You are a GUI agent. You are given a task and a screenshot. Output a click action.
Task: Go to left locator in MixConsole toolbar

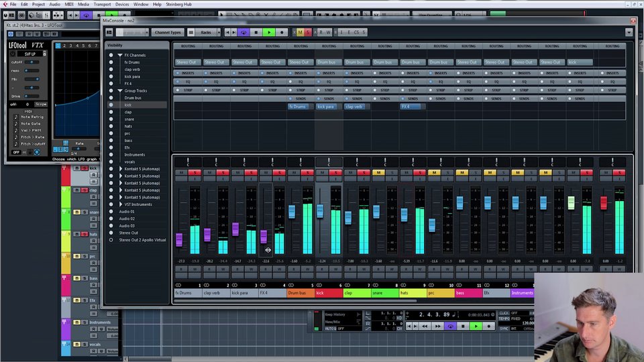pos(228,32)
